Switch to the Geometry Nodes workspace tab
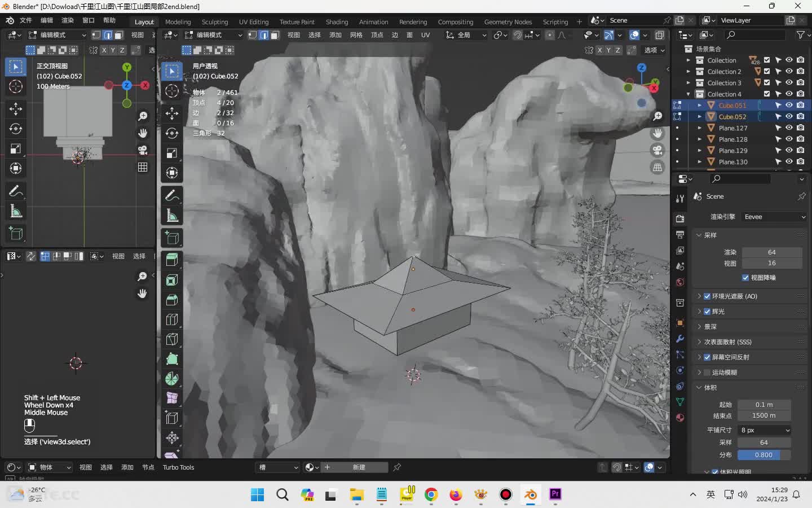 [508, 22]
